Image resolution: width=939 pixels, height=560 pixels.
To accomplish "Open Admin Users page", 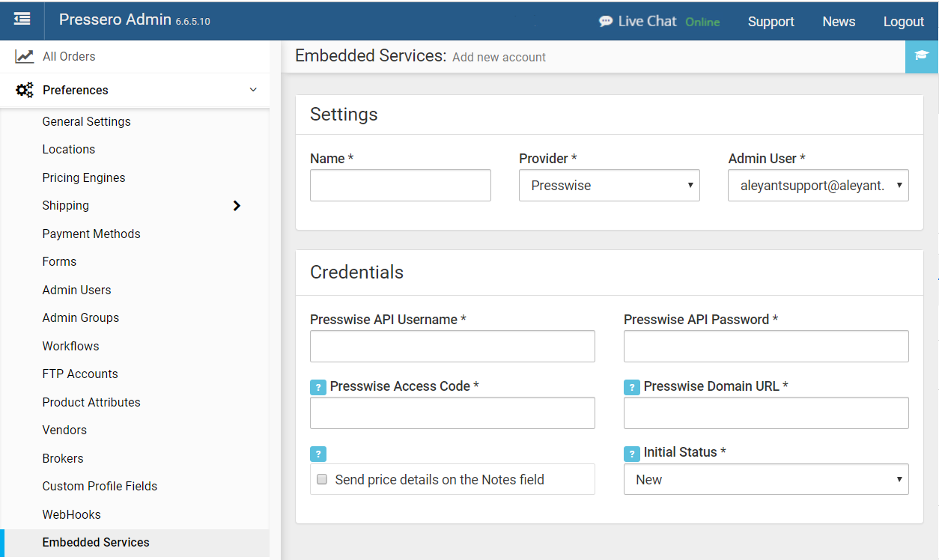I will pyautogui.click(x=76, y=290).
